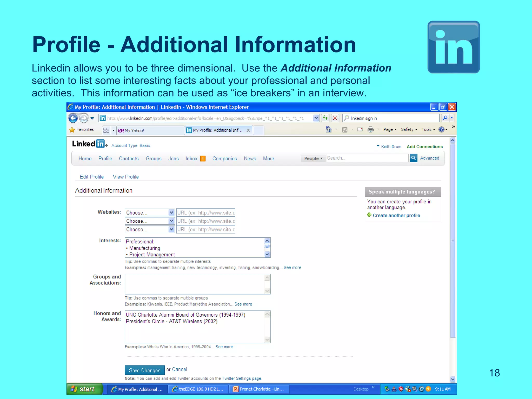The image size is (532, 399).
Task: Click the Advanced search link
Action: click(430, 158)
